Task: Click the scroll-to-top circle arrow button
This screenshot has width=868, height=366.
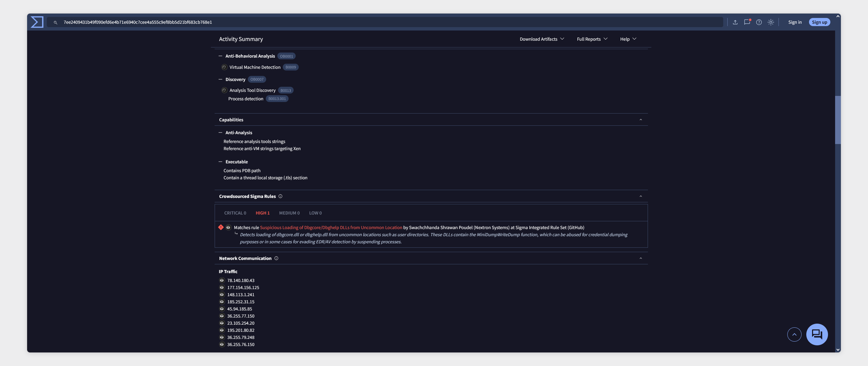Action: coord(794,334)
